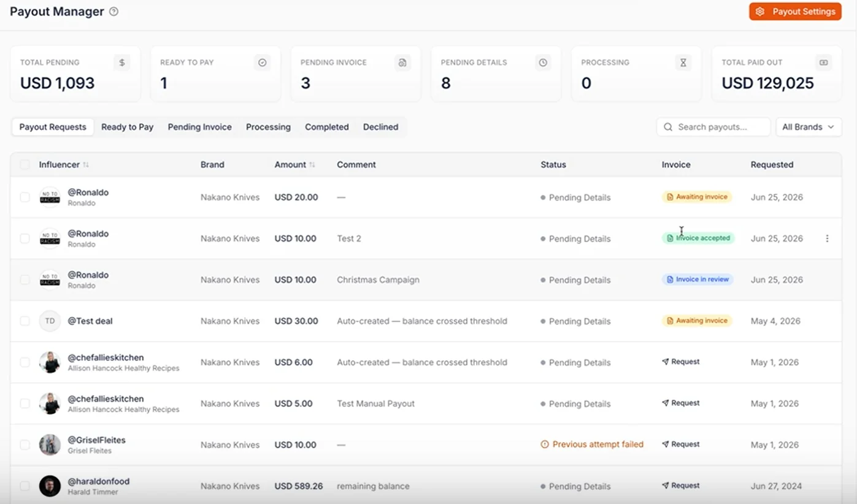Screen dimensions: 857x504
Task: Click the GriselFleites profile avatar
Action: (x=50, y=445)
